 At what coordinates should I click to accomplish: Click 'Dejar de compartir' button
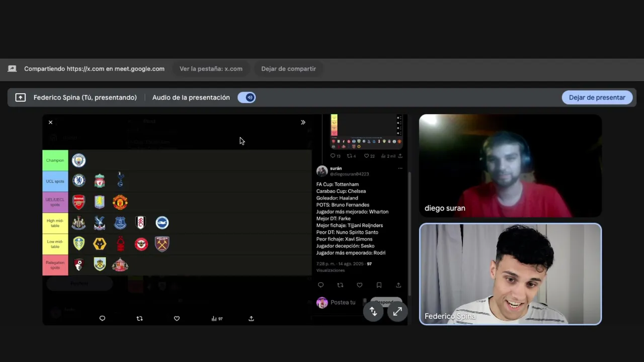[x=288, y=69]
